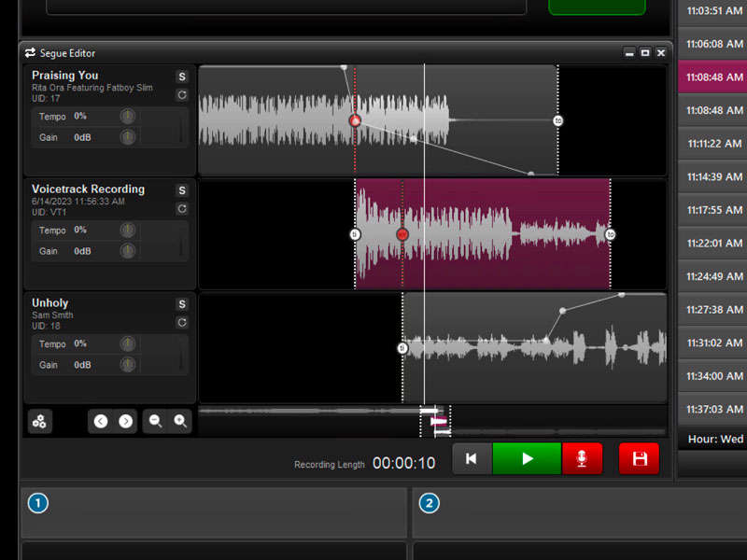Select the 'ti' start marker on Unholy

pyautogui.click(x=402, y=348)
